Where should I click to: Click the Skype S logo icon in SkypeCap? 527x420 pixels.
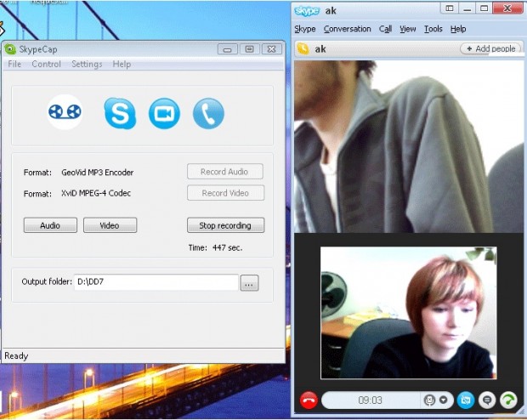point(120,113)
